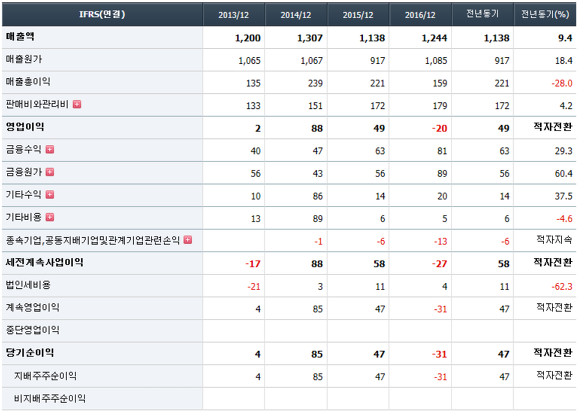
Task: Select the 비지배주주순이익 sub-row label
Action: (x=50, y=399)
